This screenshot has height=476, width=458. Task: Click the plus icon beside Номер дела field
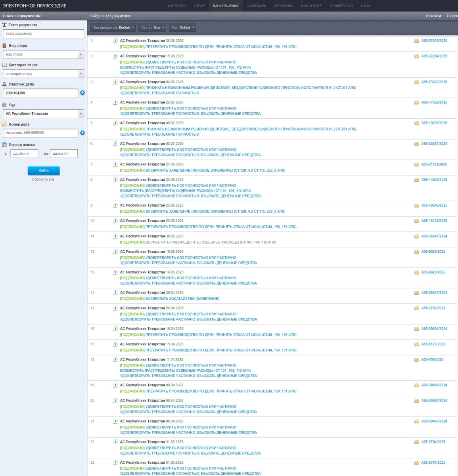pos(82,133)
